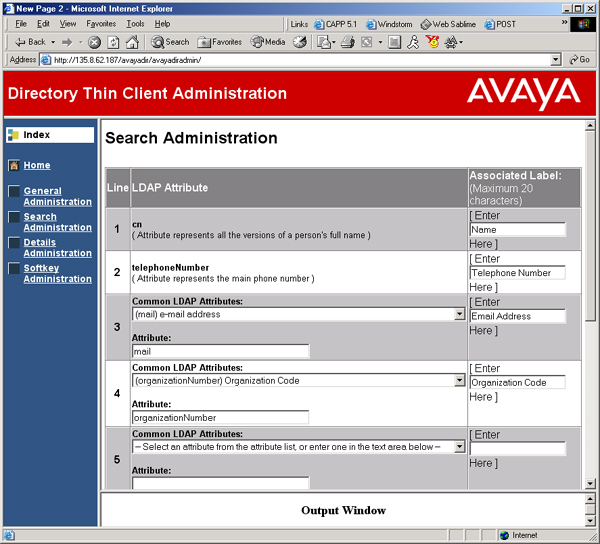Open the Windstorm links bar shortcut
The height and width of the screenshot is (544, 600).
point(389,24)
